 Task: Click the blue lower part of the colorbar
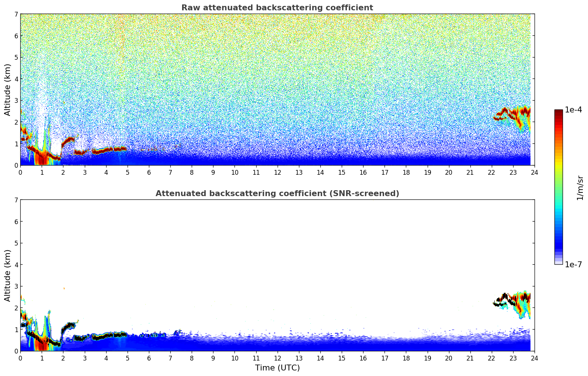click(x=559, y=240)
